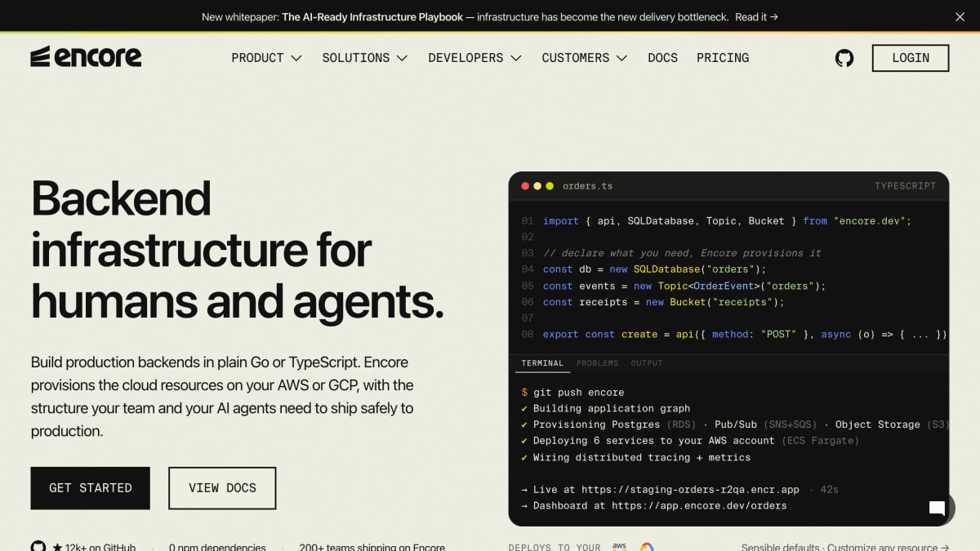This screenshot has height=551, width=980.
Task: Click the 'const db = new SQLDatabase' line
Action: pos(655,269)
